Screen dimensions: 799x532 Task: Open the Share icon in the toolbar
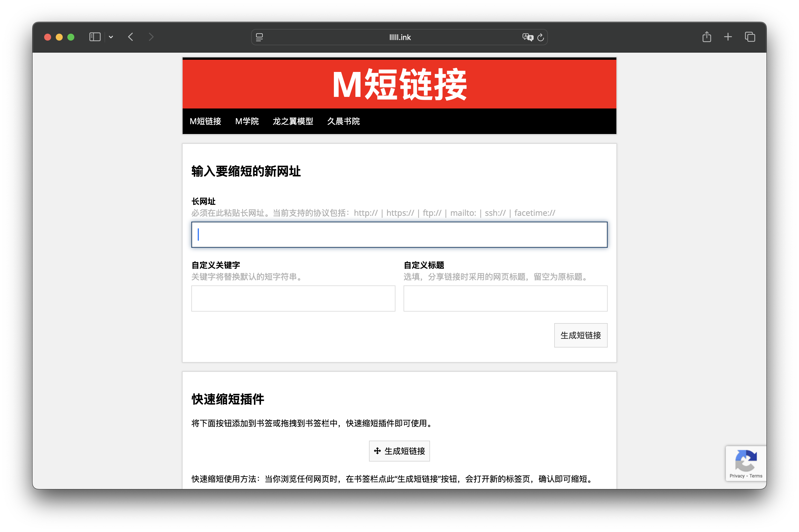coord(707,37)
